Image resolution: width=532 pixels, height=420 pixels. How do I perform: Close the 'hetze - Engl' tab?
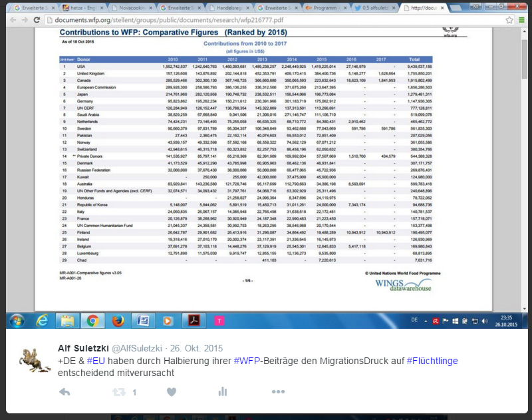tap(102, 8)
